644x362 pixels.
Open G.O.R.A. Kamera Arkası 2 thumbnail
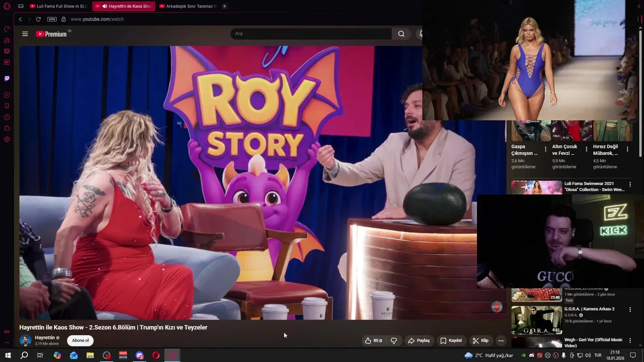537,320
